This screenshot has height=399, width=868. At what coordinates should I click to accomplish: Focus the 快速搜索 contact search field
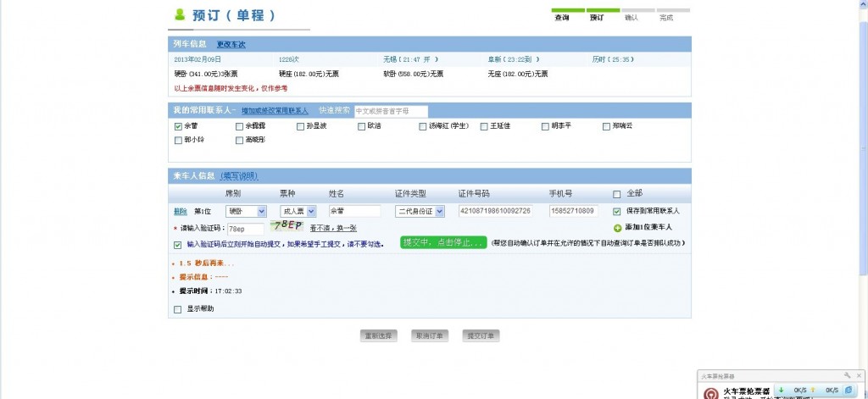tap(391, 111)
